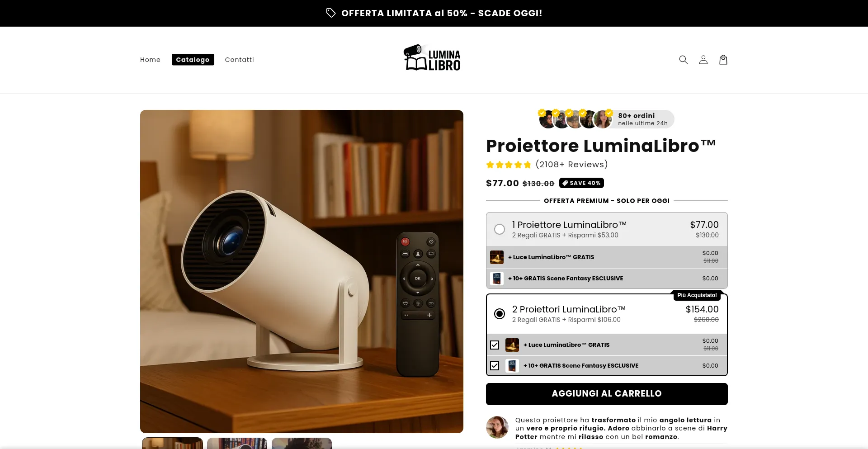Click the Lumina Libro logo
Viewport: 868px width, 449px height.
pos(432,58)
